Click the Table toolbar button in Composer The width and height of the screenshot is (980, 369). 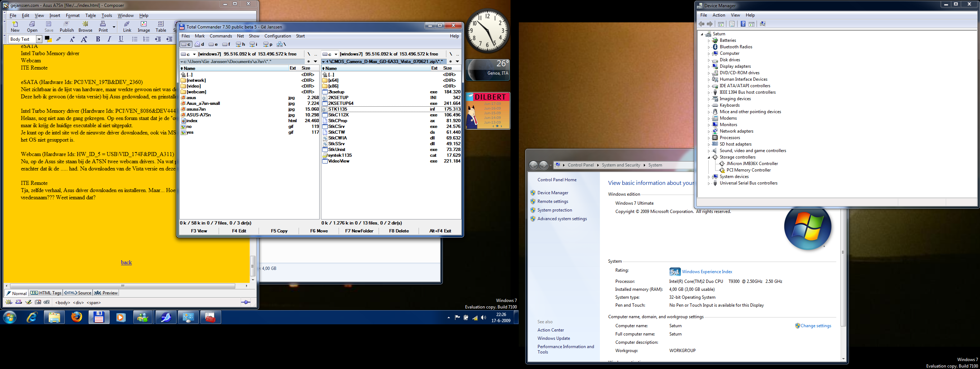161,27
